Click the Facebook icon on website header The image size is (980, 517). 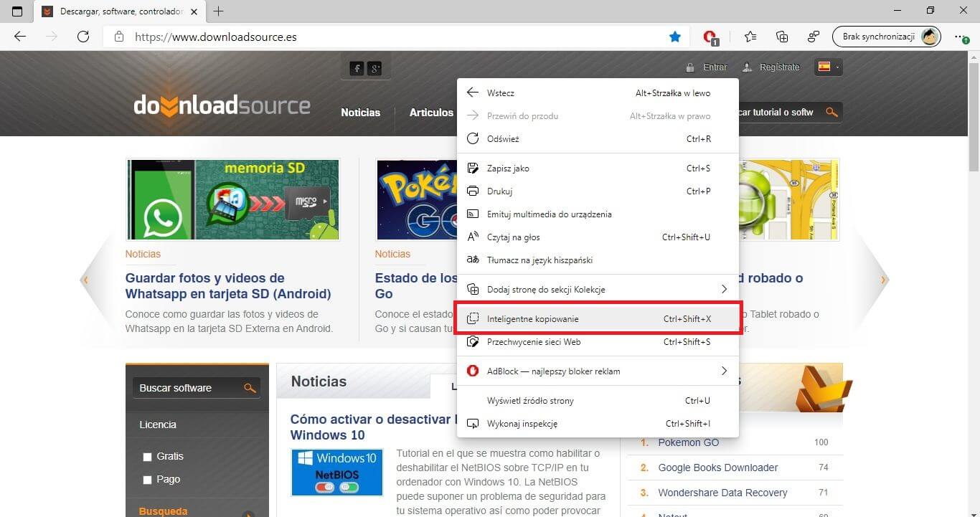click(357, 69)
